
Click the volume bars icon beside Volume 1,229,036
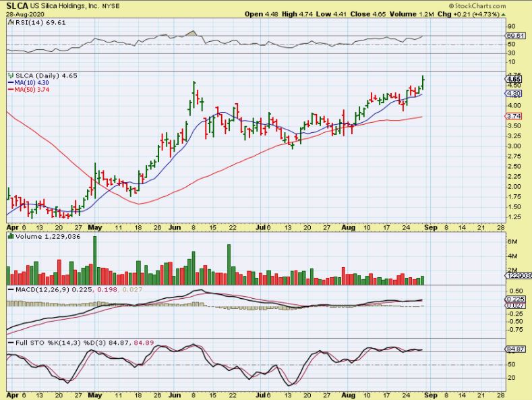[x=11, y=236]
